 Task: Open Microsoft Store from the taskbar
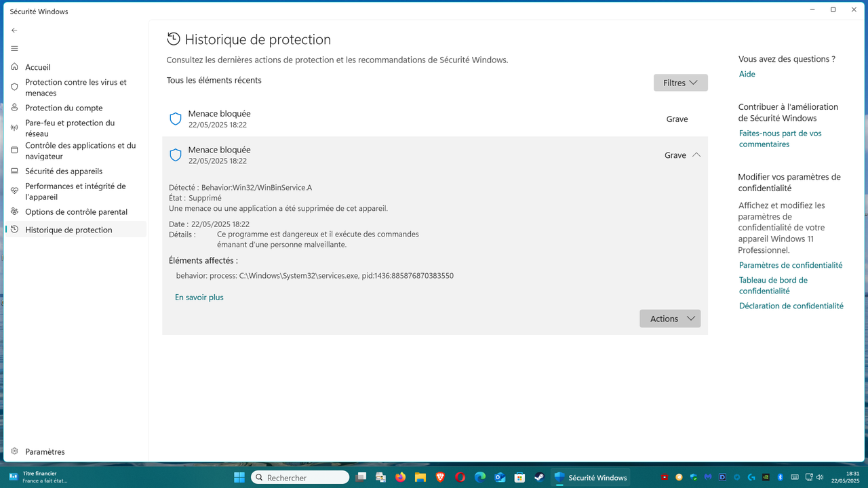coord(519,477)
